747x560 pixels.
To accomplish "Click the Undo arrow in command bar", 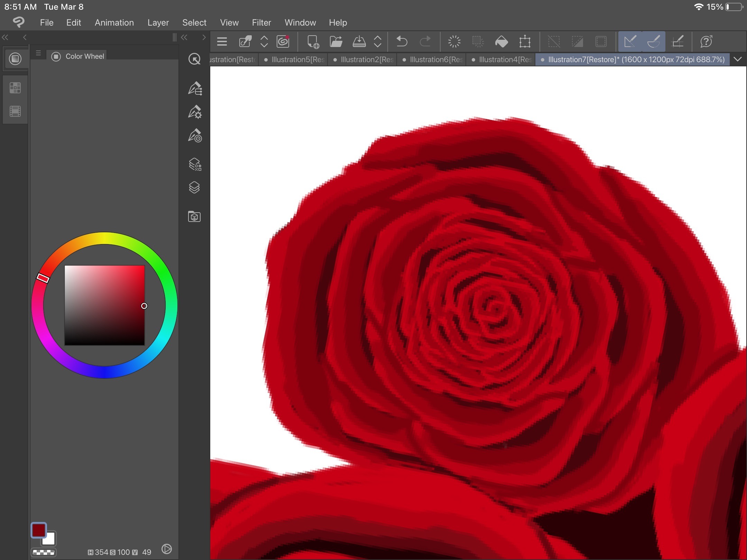I will coord(402,41).
